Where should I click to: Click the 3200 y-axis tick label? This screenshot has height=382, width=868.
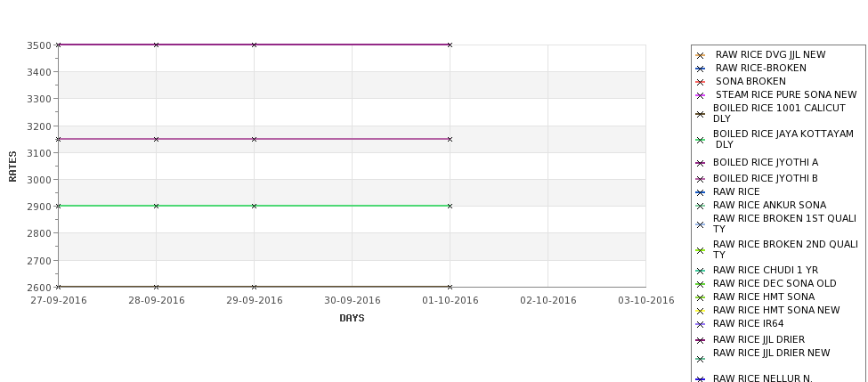pos(39,126)
